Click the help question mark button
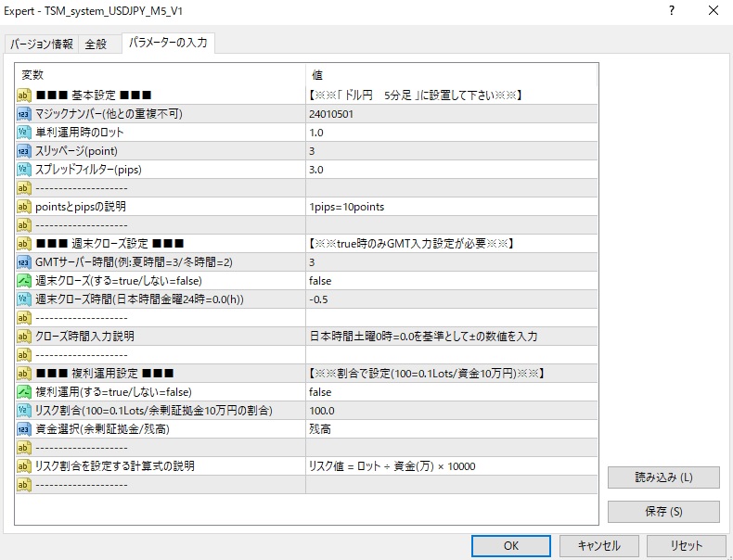 pyautogui.click(x=672, y=11)
